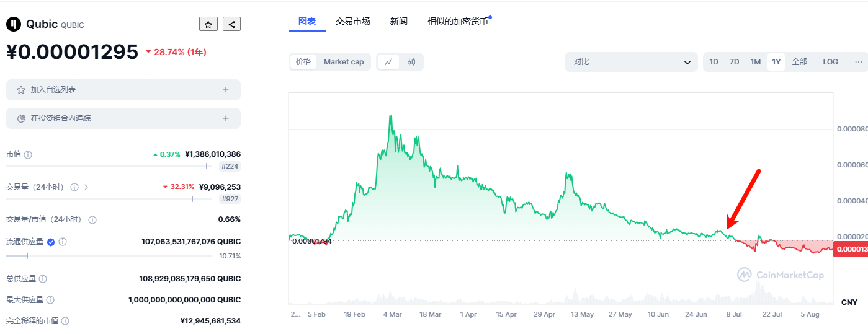868x334 pixels.
Task: Click the circulating supply progress bar
Action: point(109,256)
